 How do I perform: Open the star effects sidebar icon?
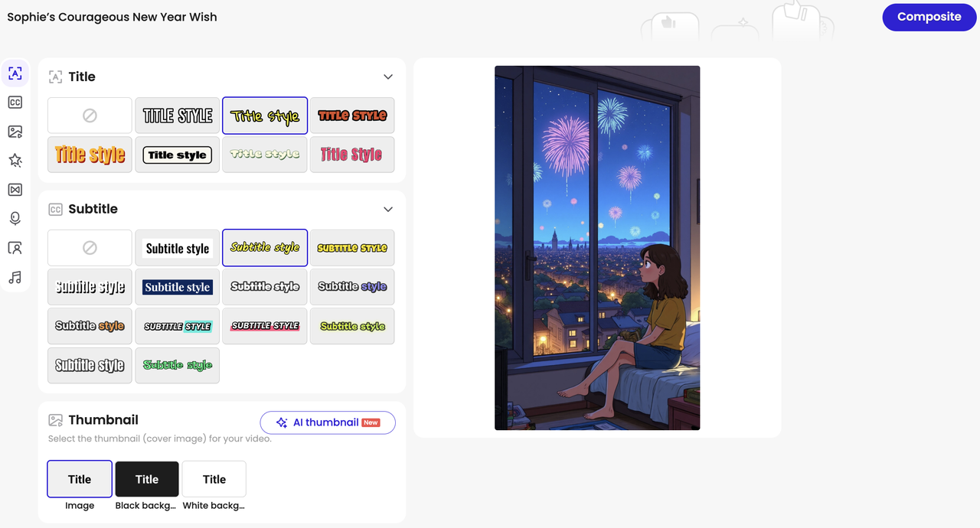pyautogui.click(x=15, y=161)
